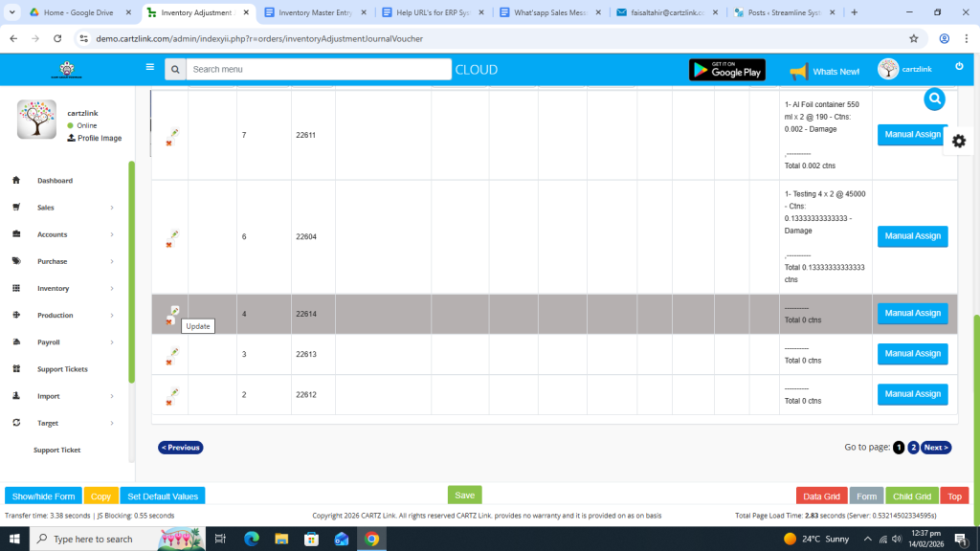This screenshot has height=551, width=980.
Task: Click the red delete icon for row 6
Action: pos(169,244)
